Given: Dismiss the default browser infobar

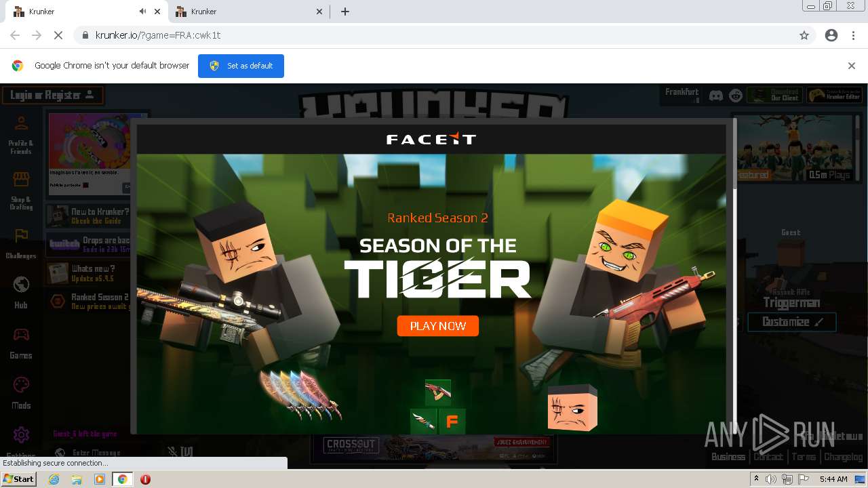Looking at the screenshot, I should [x=852, y=66].
